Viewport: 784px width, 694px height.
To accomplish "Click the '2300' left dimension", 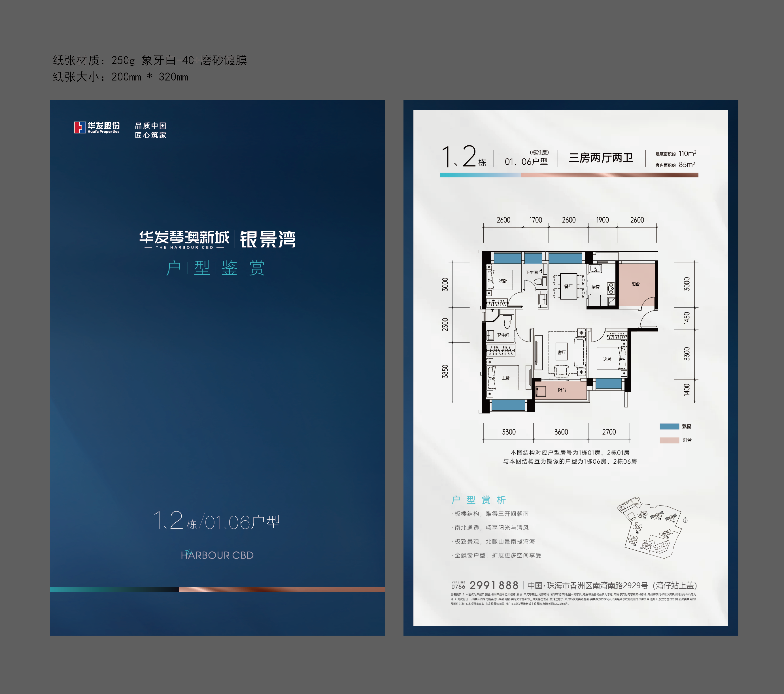I will [x=445, y=324].
